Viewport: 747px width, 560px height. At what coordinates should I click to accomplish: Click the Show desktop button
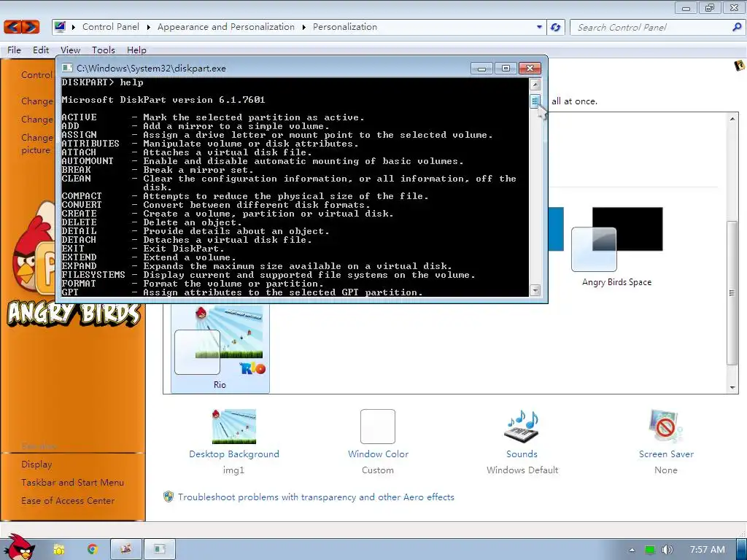point(741,550)
